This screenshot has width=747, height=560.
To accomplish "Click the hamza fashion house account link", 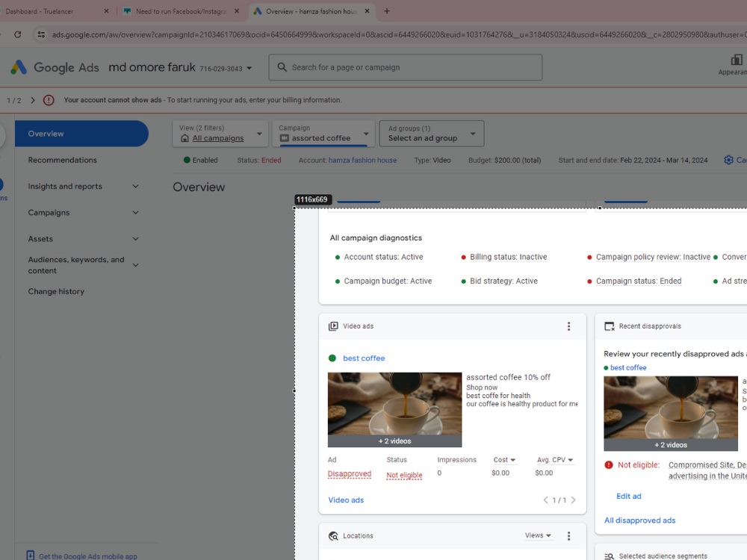I will (362, 160).
